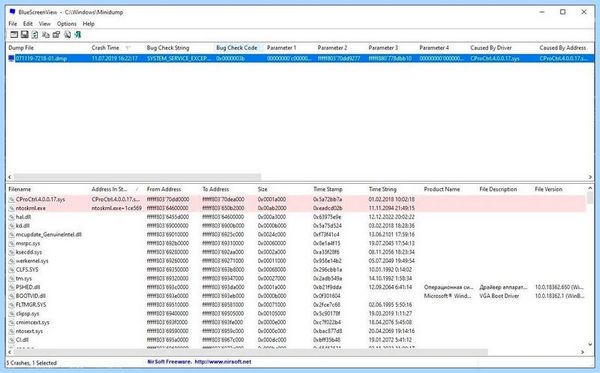Viewport: 600px width, 373px height.
Task: Click the SYSTEM_SERVICE_EXCEP... bug check cell
Action: [179, 59]
